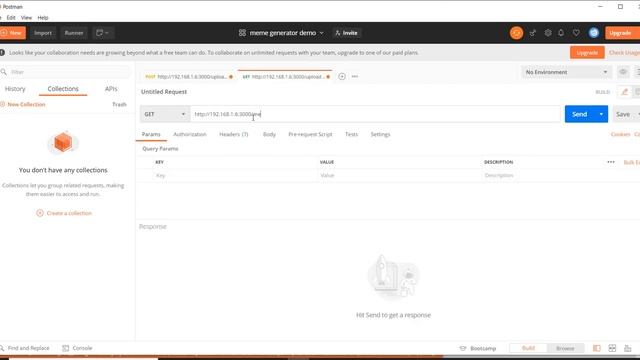Open the Authorization tab

(x=190, y=134)
